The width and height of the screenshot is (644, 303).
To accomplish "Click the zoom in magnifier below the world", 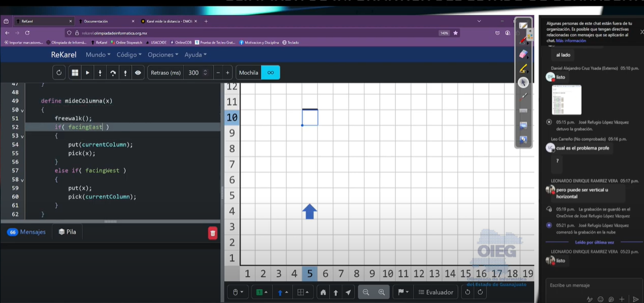I will (x=381, y=293).
